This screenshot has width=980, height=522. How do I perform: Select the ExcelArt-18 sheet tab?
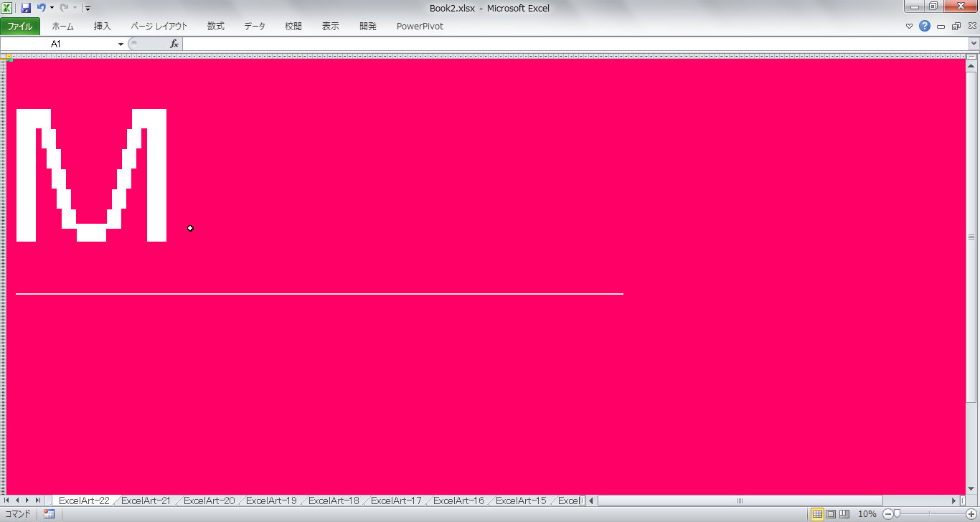(x=334, y=500)
